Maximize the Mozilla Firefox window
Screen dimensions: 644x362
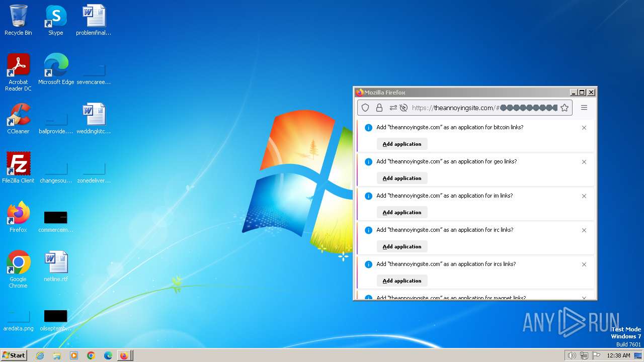(x=582, y=93)
